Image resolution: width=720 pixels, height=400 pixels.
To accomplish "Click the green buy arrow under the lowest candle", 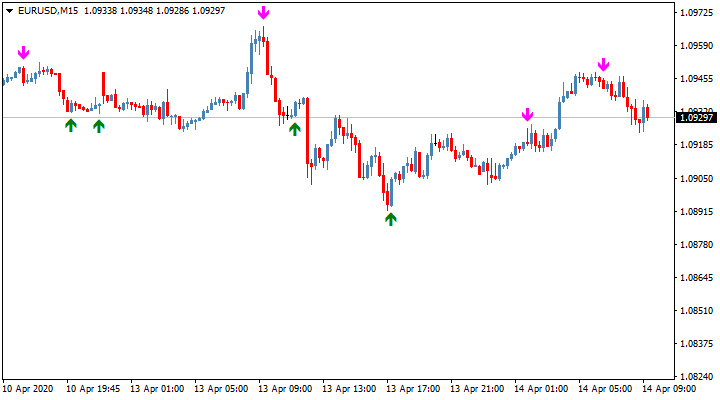I will point(391,220).
